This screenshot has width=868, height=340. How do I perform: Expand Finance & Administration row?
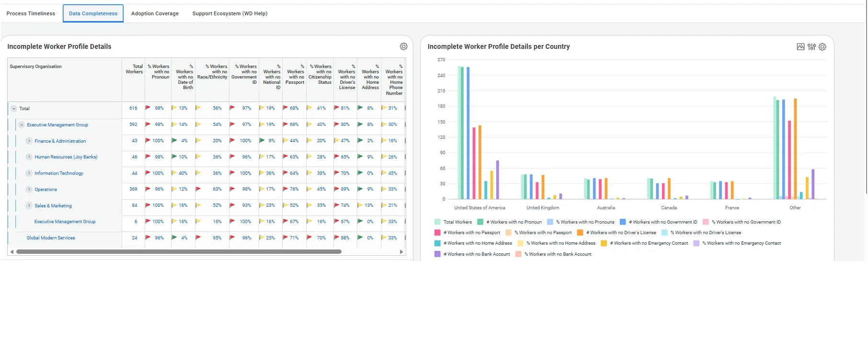[29, 141]
